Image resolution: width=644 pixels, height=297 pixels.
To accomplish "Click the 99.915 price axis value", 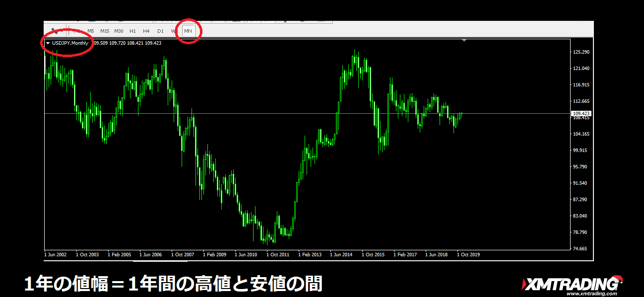I will [x=580, y=150].
